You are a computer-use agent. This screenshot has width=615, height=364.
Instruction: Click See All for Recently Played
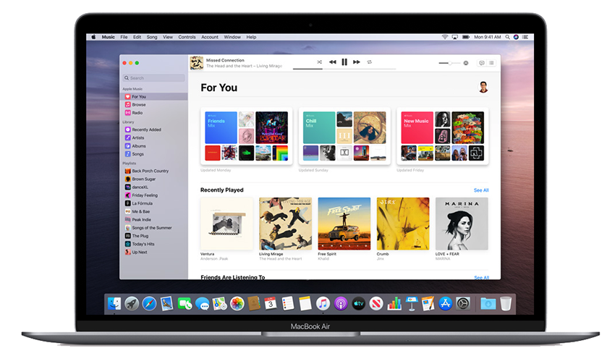tap(481, 190)
